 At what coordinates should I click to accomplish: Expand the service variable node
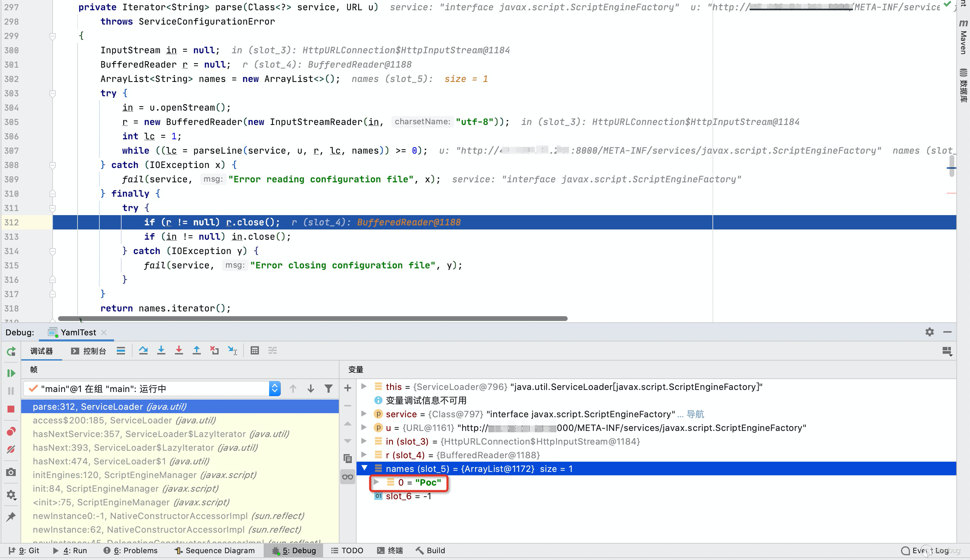[364, 414]
